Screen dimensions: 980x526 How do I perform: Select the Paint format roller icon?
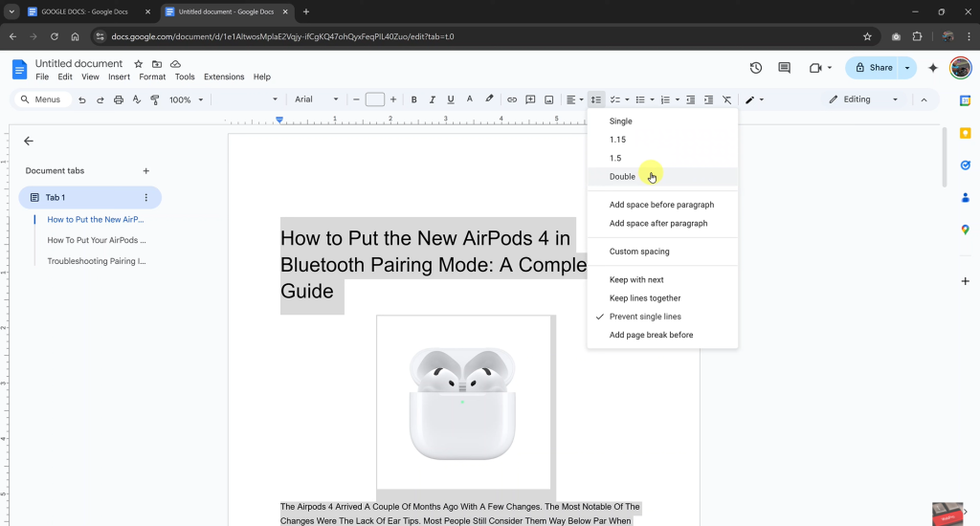(155, 100)
